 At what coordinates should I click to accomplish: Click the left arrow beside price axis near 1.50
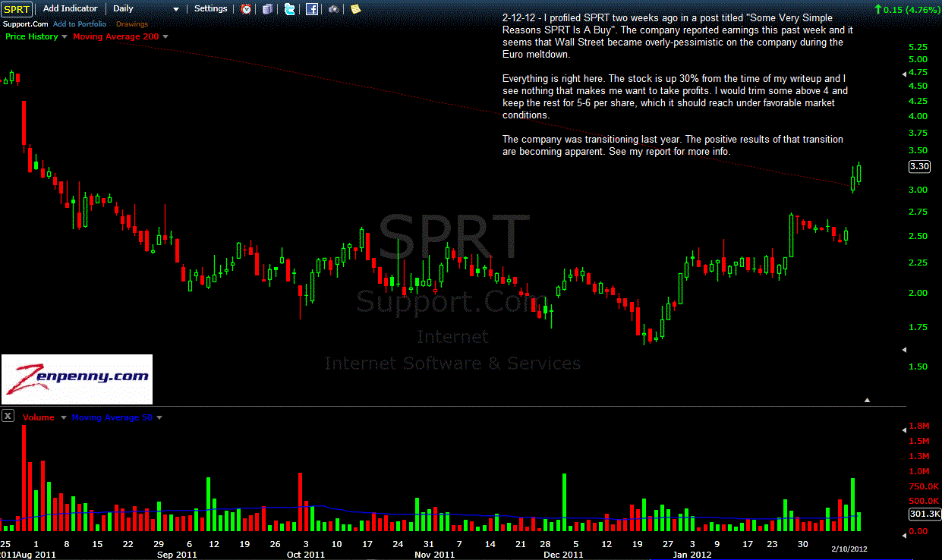[x=903, y=350]
